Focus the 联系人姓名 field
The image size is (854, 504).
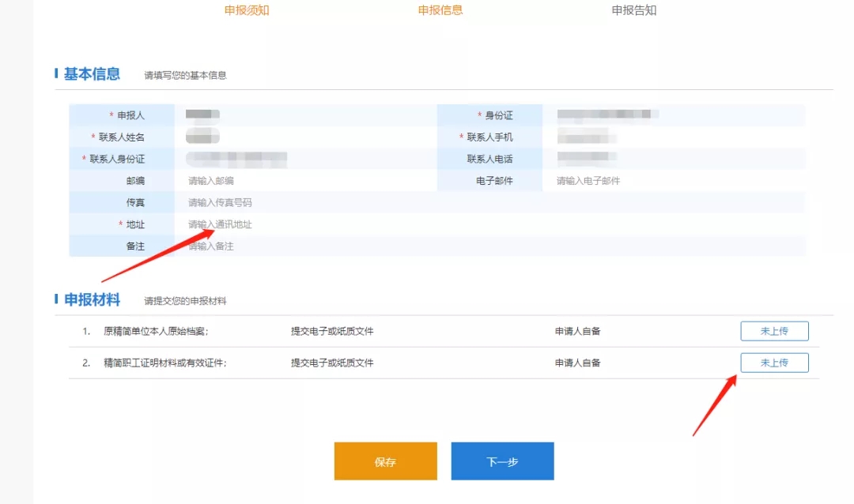[x=305, y=137]
